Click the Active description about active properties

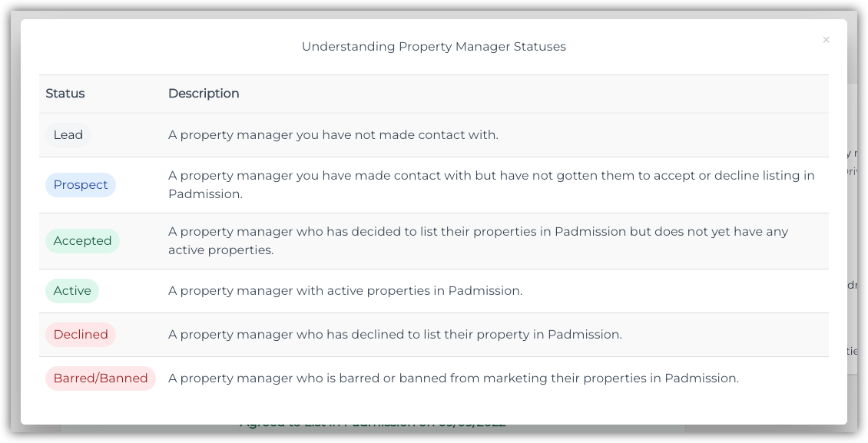tap(346, 291)
